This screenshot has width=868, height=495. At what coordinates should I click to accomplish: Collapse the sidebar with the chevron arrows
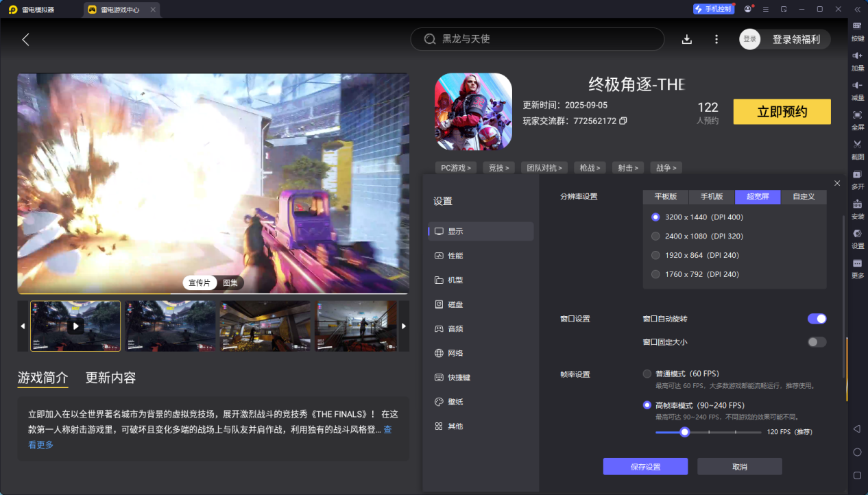pos(857,9)
